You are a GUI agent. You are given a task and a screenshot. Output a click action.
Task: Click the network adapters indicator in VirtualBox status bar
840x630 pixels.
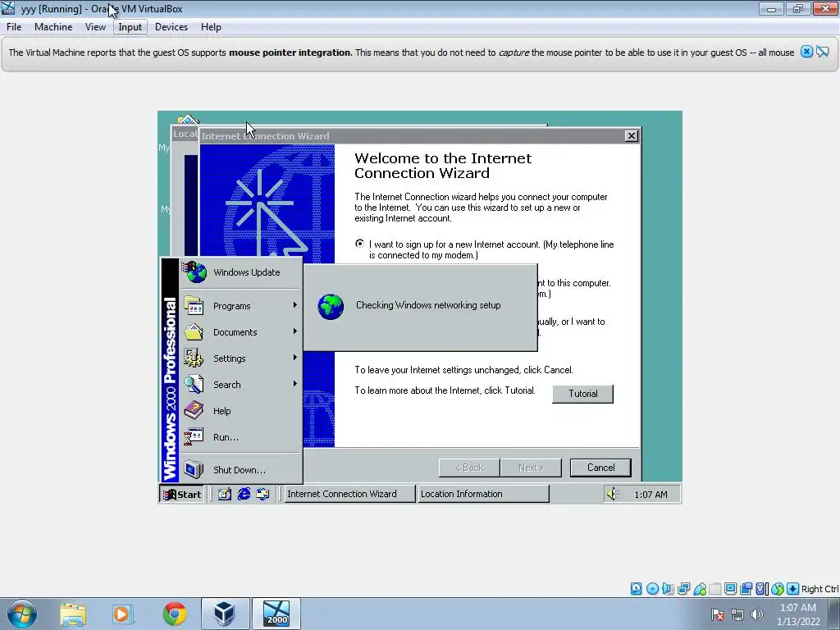pyautogui.click(x=683, y=589)
